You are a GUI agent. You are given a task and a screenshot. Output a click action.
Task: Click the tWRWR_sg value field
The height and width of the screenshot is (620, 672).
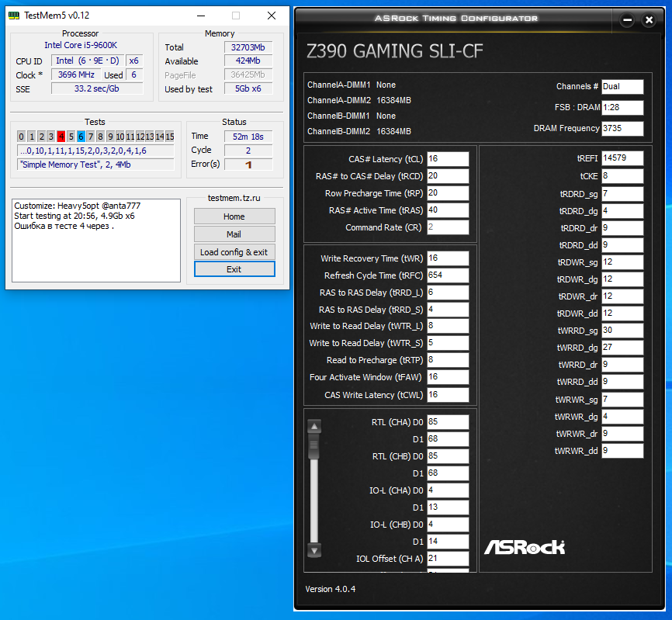point(622,400)
